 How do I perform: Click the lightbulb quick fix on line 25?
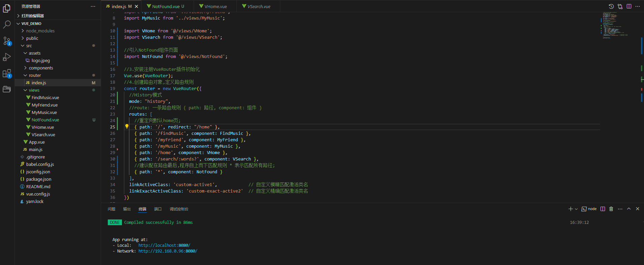click(x=127, y=126)
